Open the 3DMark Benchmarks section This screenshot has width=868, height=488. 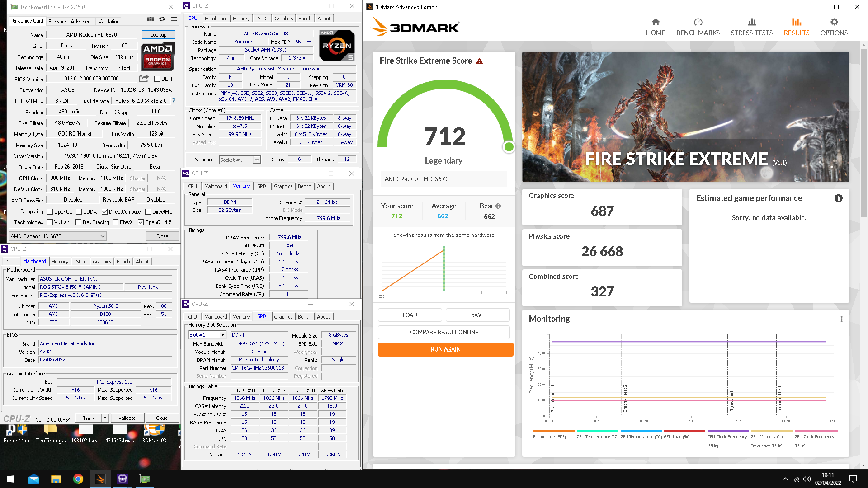pyautogui.click(x=698, y=27)
